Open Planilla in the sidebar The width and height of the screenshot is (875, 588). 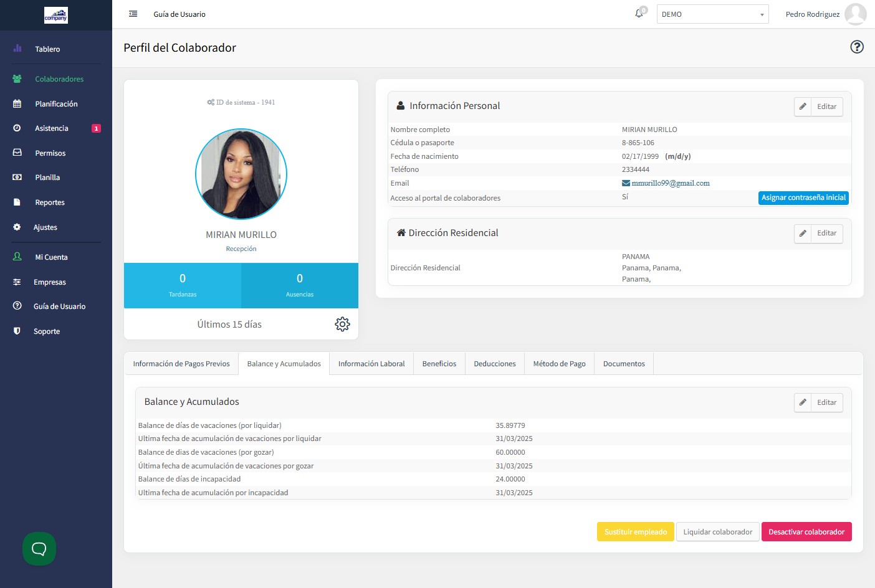pyautogui.click(x=47, y=178)
